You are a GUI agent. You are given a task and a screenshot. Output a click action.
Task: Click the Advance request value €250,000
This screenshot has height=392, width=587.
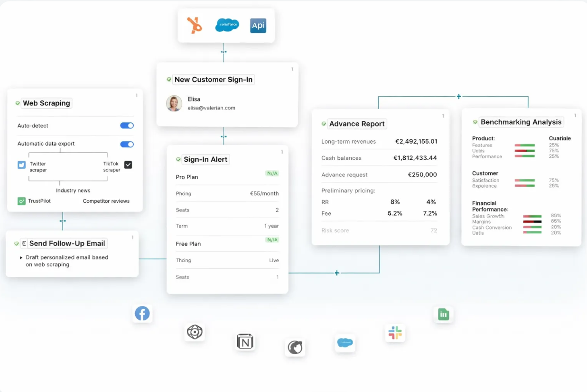[x=422, y=174]
